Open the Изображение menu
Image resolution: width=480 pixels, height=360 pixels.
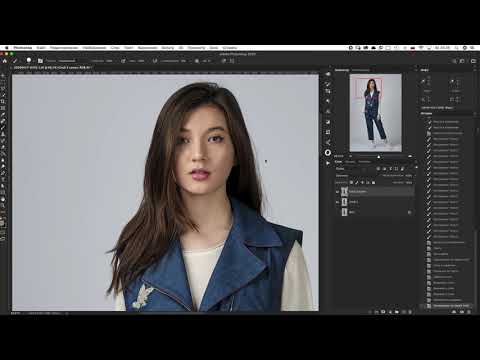click(x=94, y=48)
